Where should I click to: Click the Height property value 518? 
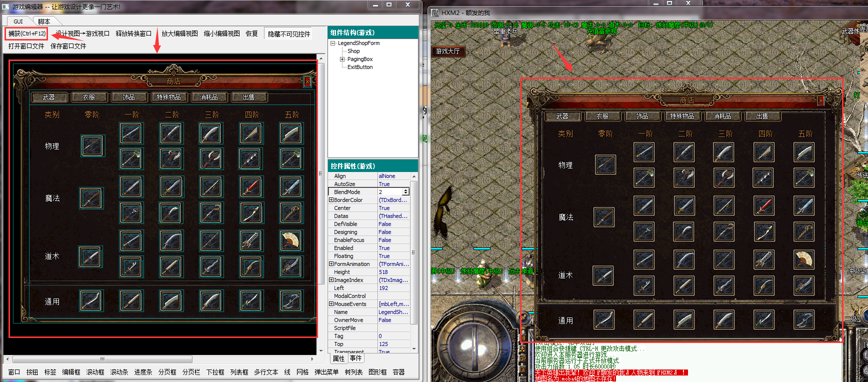394,272
